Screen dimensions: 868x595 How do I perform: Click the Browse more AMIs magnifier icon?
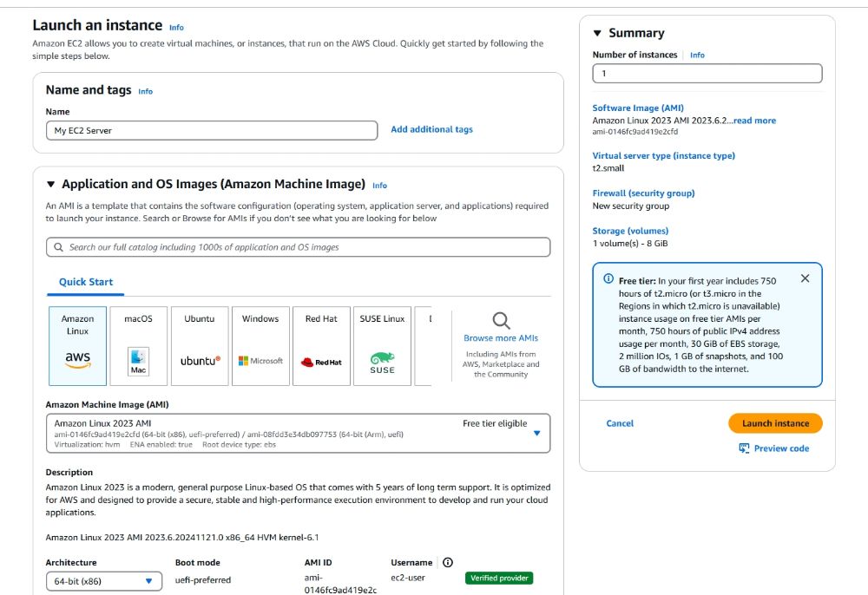(x=501, y=320)
